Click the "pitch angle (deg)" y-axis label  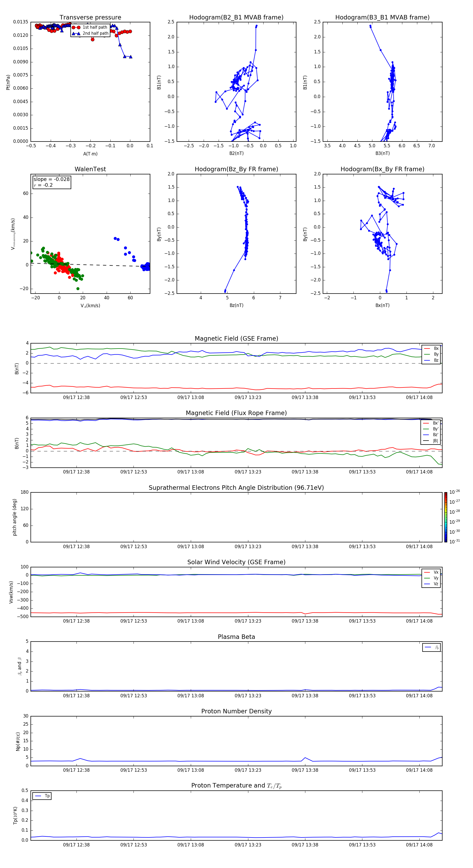pyautogui.click(x=14, y=517)
